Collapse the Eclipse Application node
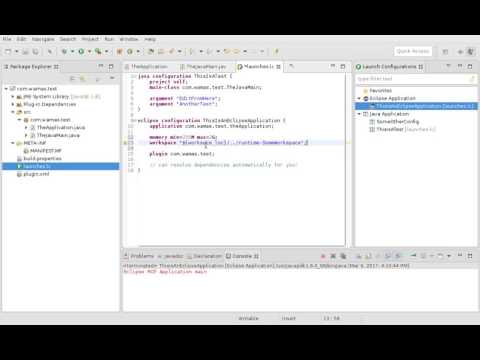This screenshot has width=480, height=360. point(359,98)
